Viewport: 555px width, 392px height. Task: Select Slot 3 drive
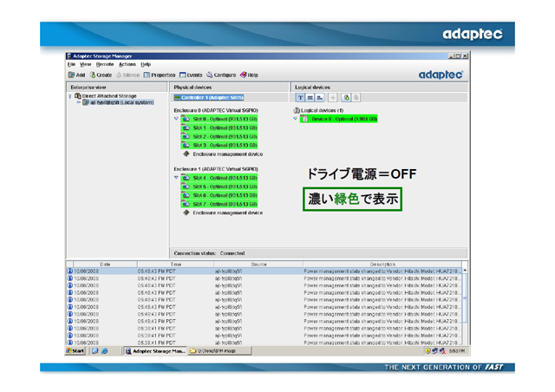coord(219,145)
